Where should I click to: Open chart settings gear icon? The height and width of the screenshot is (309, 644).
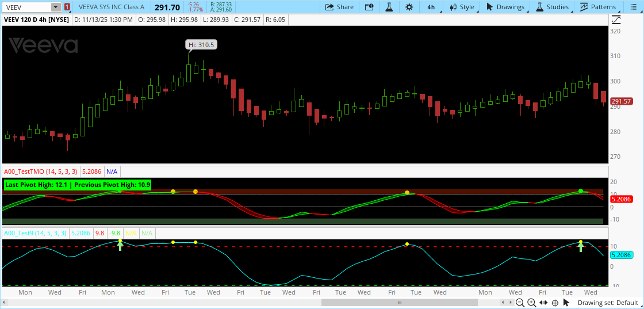tap(409, 7)
